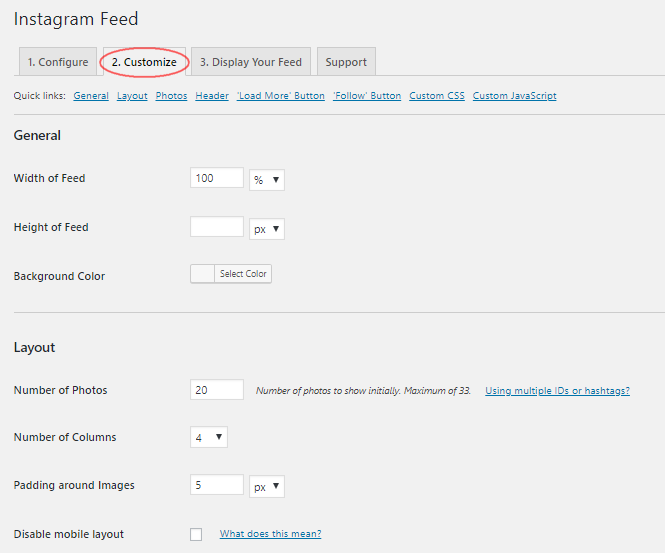Click the Height of Feed label
Image resolution: width=665 pixels, height=553 pixels.
point(51,227)
